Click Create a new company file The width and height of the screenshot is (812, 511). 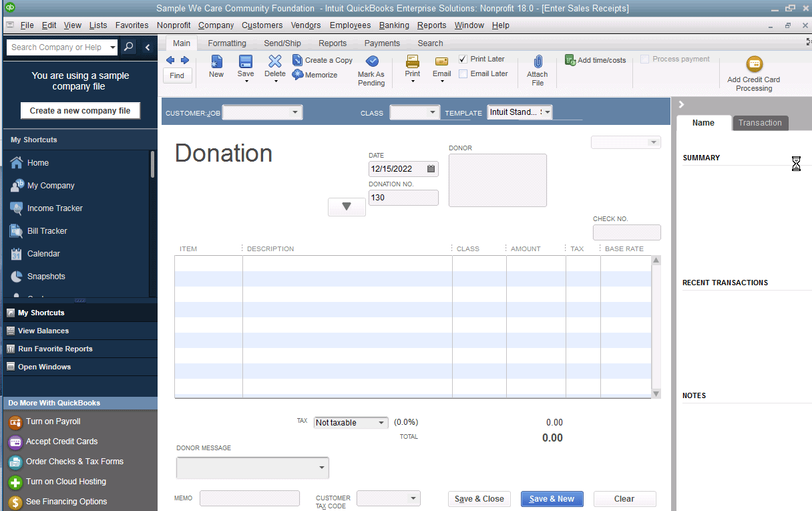[x=80, y=111]
